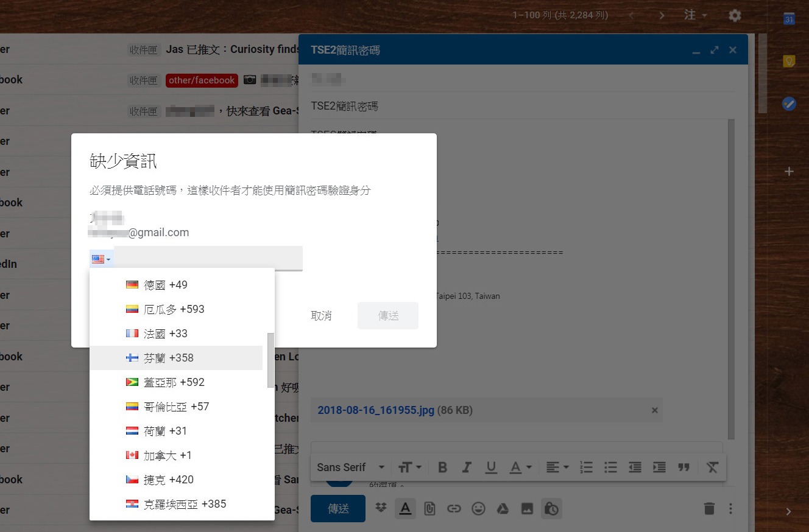Viewport: 809px width, 532px height.
Task: Toggle bold formatting
Action: (442, 467)
